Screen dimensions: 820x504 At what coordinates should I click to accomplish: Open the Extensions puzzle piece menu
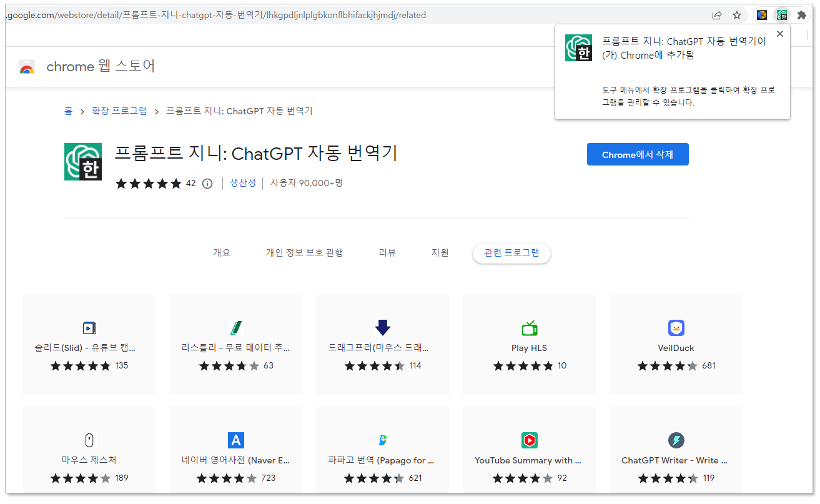click(x=802, y=15)
